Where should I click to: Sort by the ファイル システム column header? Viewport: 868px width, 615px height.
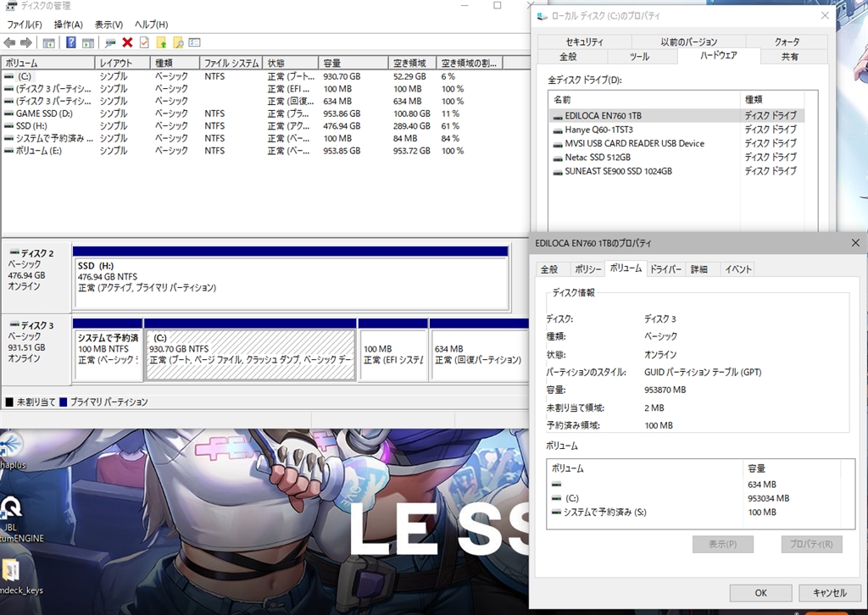(x=231, y=63)
